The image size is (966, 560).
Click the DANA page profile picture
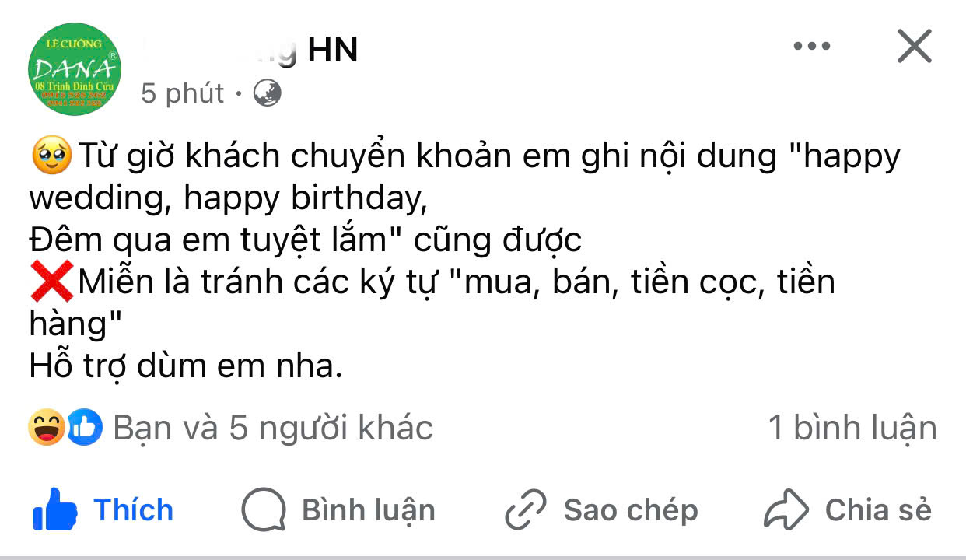[75, 69]
